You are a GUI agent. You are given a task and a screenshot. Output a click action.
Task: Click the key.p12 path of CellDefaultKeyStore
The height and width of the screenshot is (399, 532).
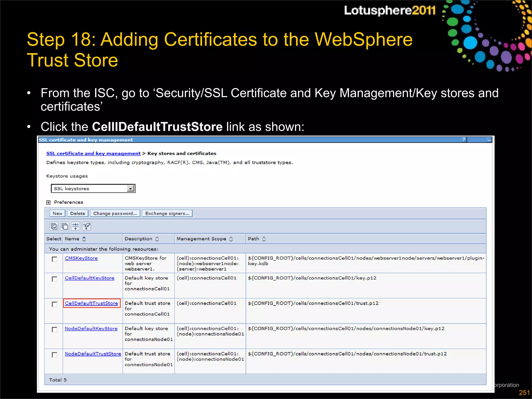tap(312, 278)
